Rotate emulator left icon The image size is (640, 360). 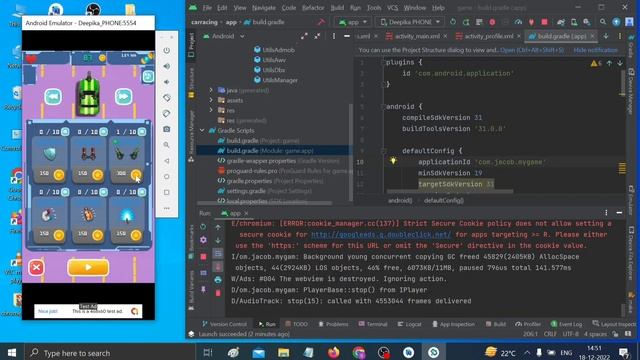click(167, 98)
